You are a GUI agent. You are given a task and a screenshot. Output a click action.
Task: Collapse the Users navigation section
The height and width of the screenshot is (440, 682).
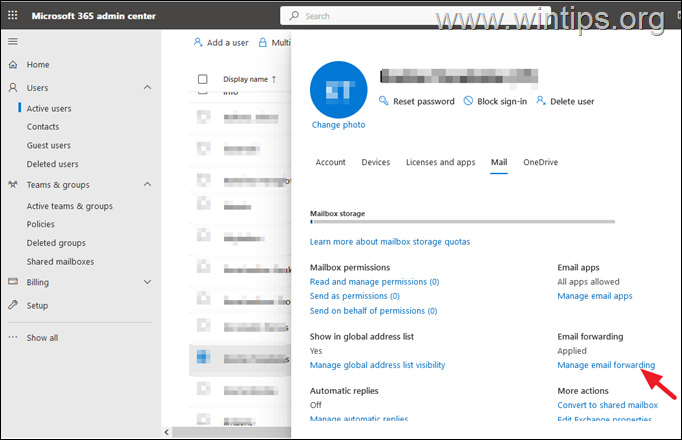pyautogui.click(x=147, y=87)
